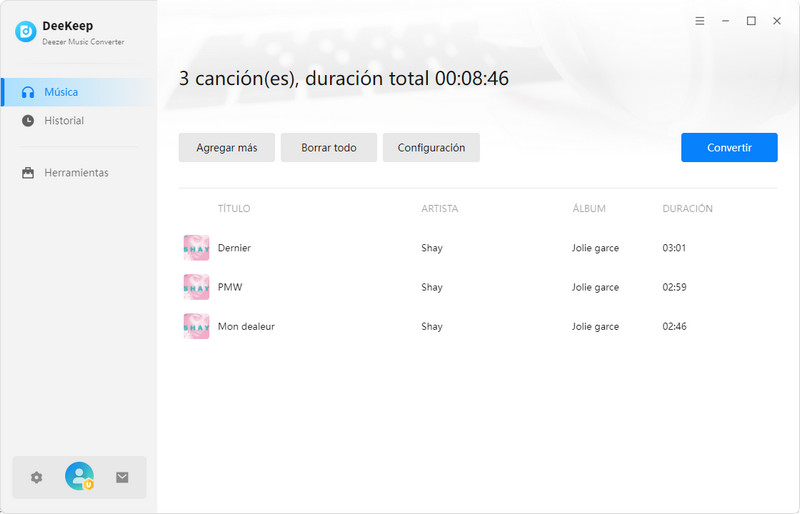Click the DeeKeep logo icon
800x514 pixels.
tap(26, 32)
